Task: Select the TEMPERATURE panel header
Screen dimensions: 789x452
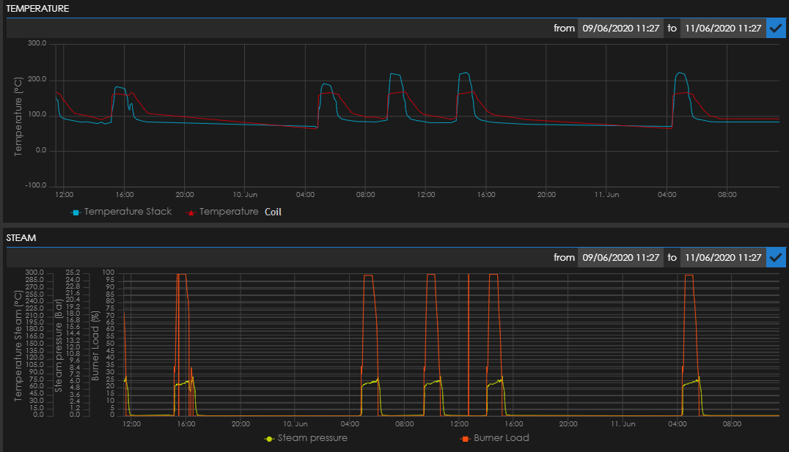Action: [38, 8]
